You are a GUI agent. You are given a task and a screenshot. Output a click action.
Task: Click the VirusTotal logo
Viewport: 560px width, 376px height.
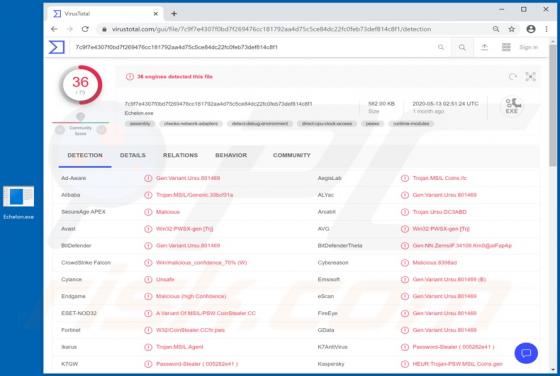click(x=57, y=47)
